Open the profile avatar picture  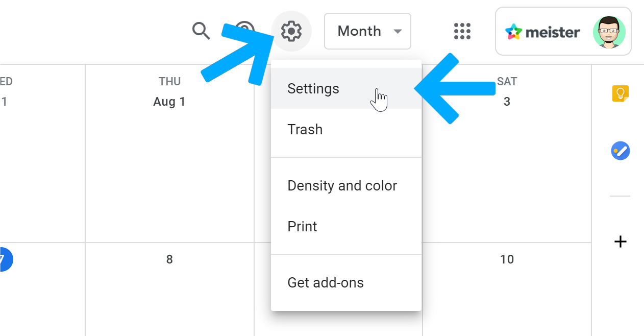tap(610, 32)
